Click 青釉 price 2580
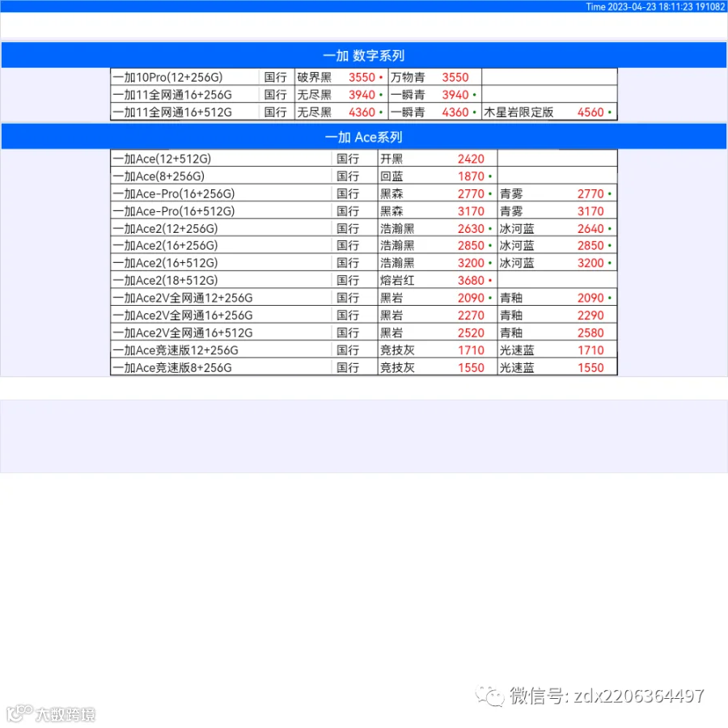This screenshot has height=728, width=728. coord(590,333)
